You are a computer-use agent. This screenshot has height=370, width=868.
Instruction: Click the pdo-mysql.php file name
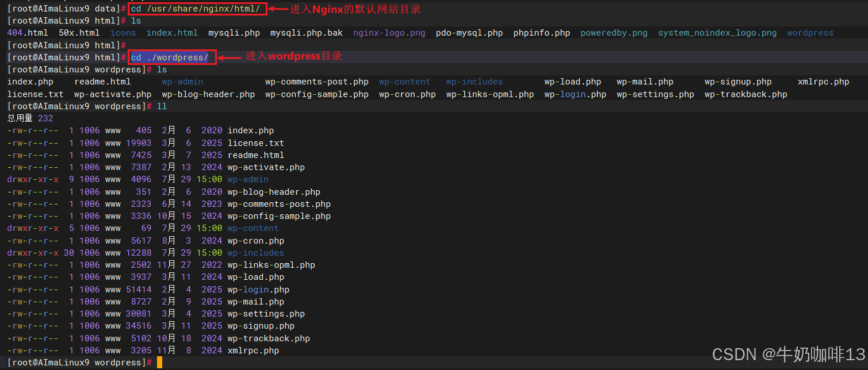469,33
